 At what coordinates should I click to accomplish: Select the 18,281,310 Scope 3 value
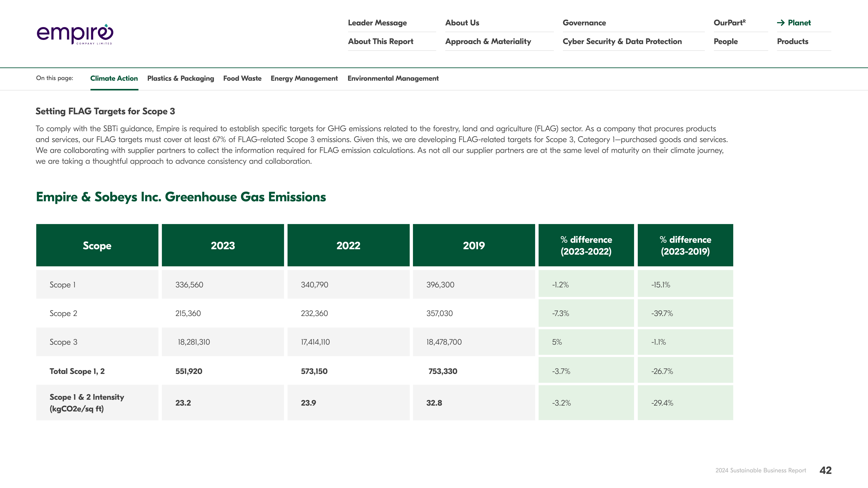tap(194, 342)
